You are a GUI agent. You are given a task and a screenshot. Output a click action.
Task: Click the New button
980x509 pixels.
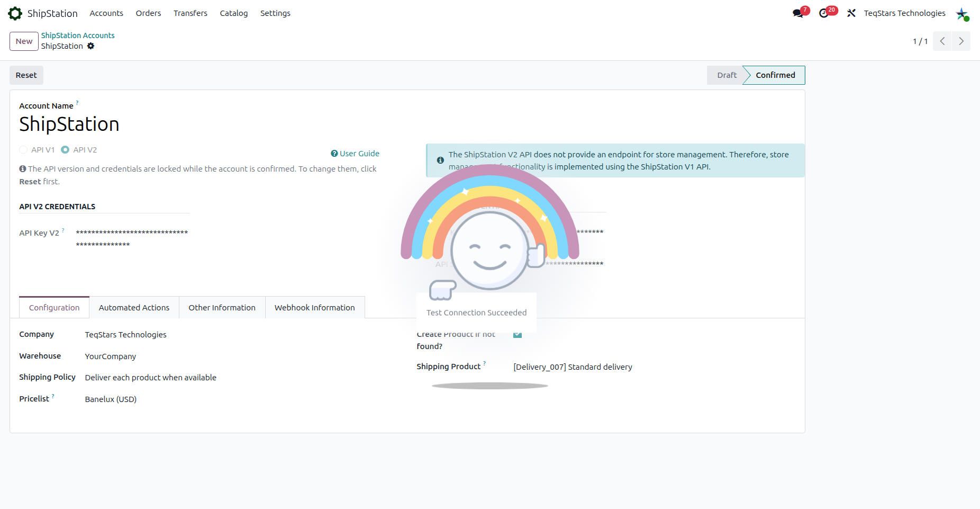tap(24, 41)
